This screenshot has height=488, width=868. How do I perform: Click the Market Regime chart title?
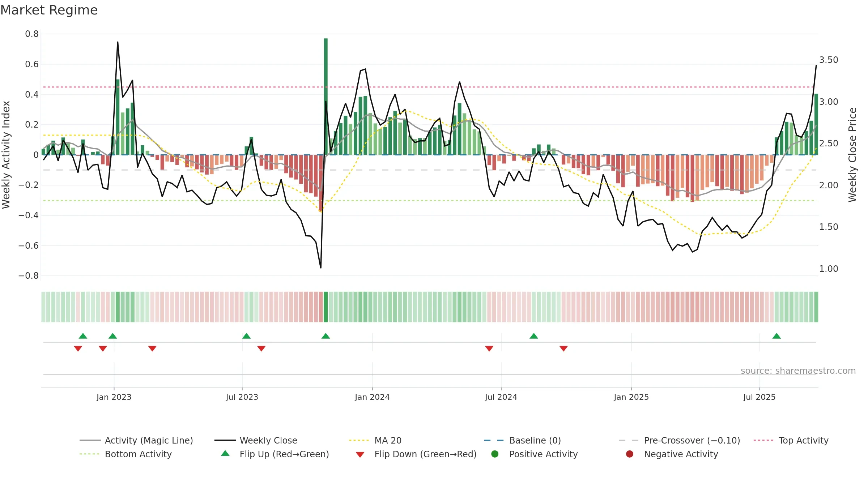click(49, 10)
